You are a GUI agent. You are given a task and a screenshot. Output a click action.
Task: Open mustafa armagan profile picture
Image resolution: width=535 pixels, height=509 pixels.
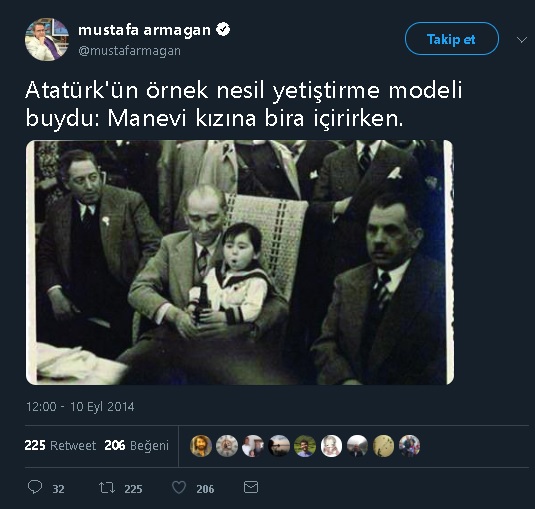click(x=47, y=39)
